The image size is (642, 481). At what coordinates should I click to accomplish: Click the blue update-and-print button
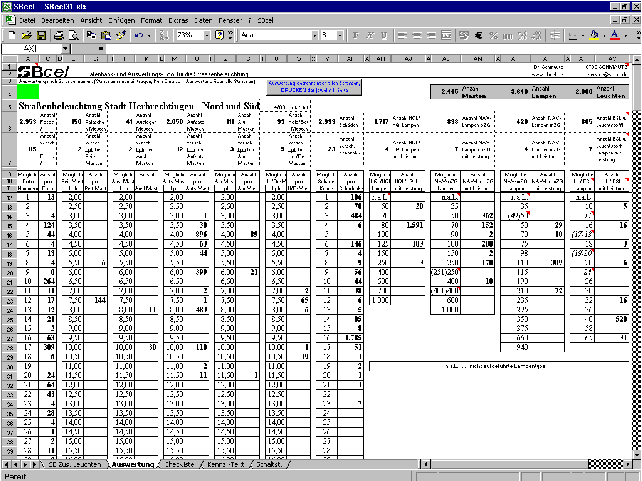314,86
